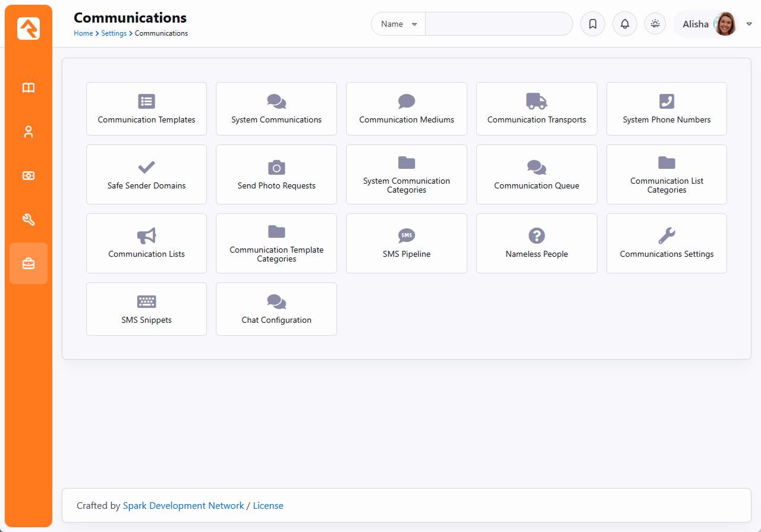The image size is (761, 532).
Task: Go to Settings breadcrumb link
Action: point(114,33)
